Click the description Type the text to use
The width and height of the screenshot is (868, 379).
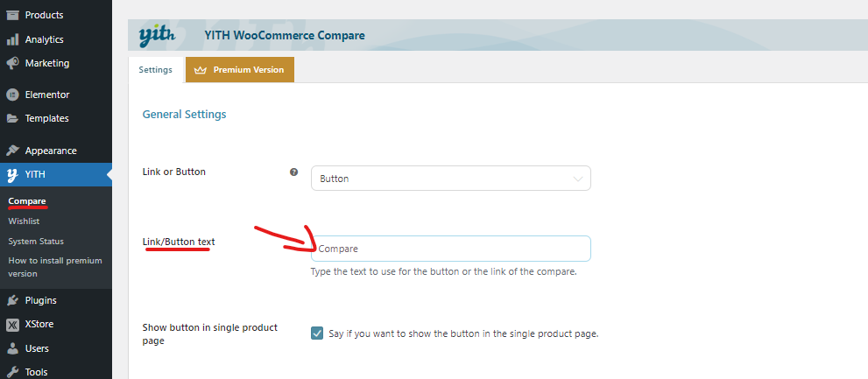(443, 271)
